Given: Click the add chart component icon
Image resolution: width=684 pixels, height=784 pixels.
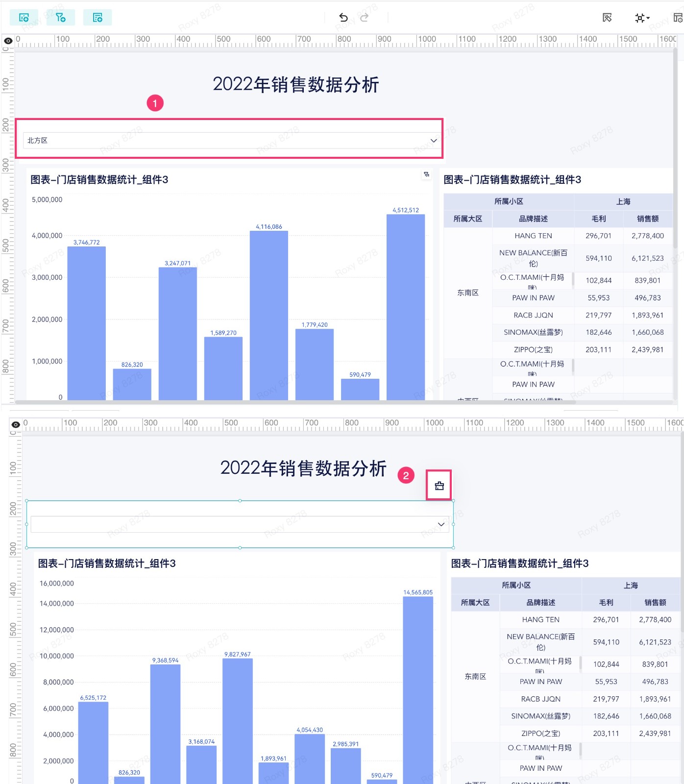Looking at the screenshot, I should tap(24, 18).
